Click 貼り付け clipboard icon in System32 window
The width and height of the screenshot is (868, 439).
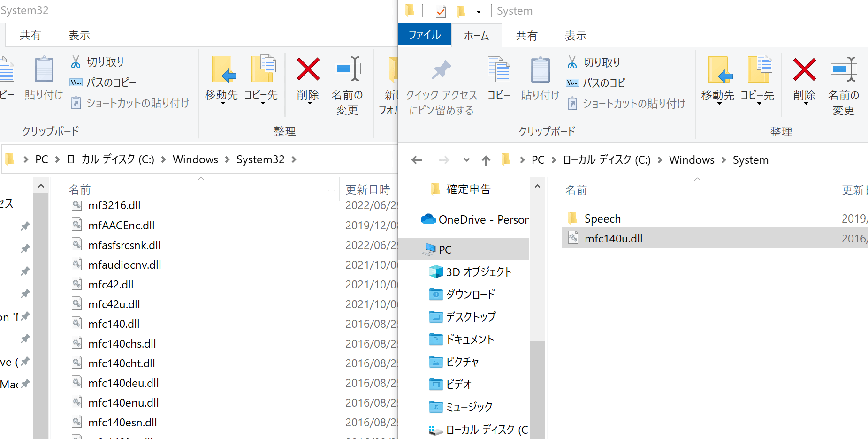44,70
